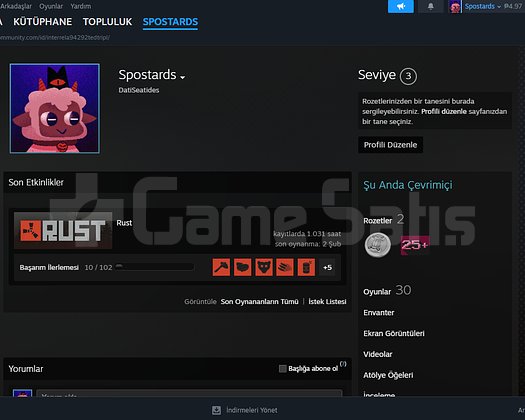Screen dimensions: 525x420
Task: Open the Rust game title link
Action: pos(124,223)
